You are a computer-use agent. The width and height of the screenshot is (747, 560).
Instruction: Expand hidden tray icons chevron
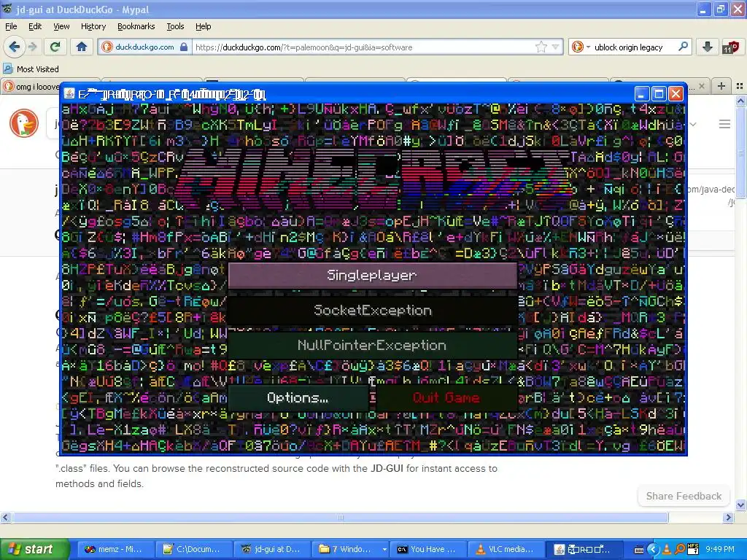(x=653, y=550)
